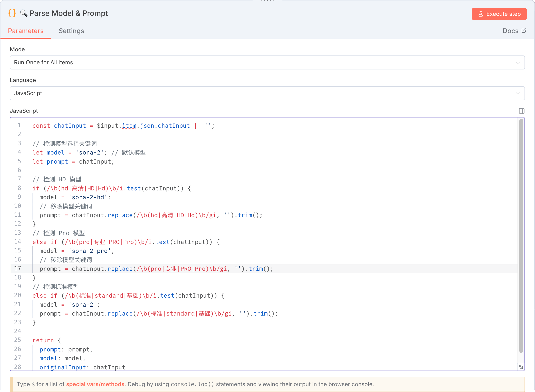Screen dimensions: 535x392
Task: Click the comment on line 19
Action: [56, 287]
